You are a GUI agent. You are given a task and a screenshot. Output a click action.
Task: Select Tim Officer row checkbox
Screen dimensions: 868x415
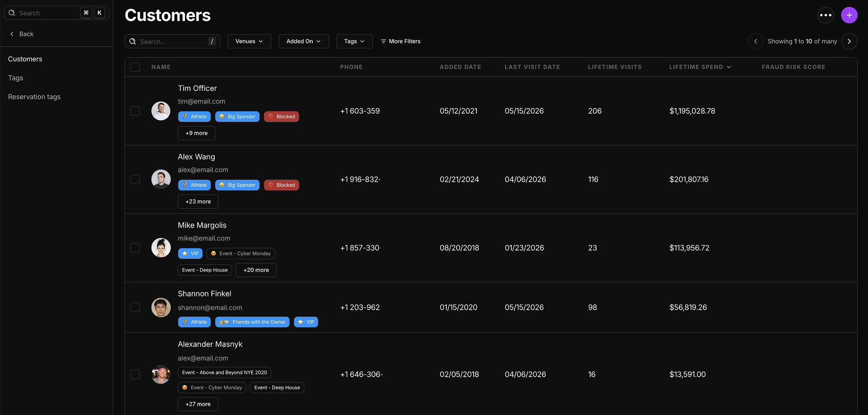135,111
